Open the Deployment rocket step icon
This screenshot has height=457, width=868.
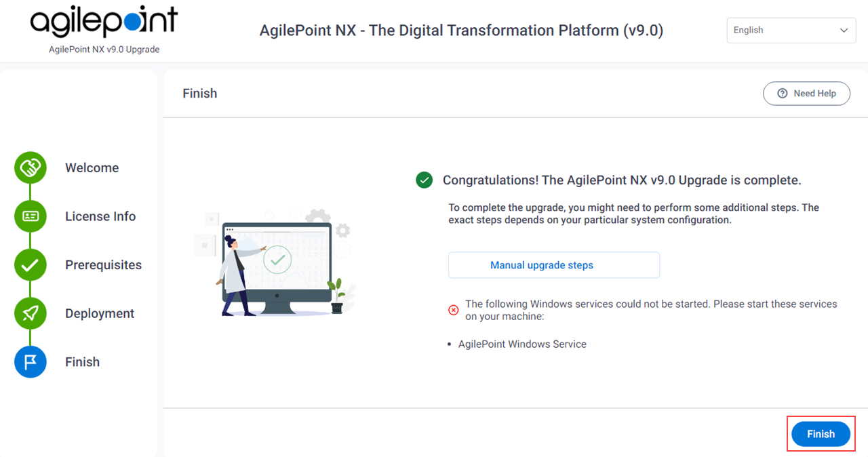point(31,313)
